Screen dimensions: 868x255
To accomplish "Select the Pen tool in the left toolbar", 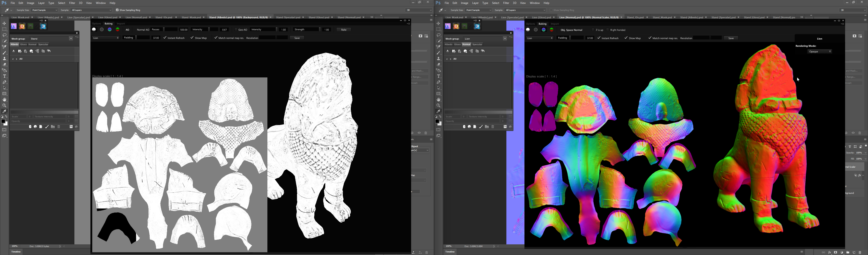I will 5,82.
